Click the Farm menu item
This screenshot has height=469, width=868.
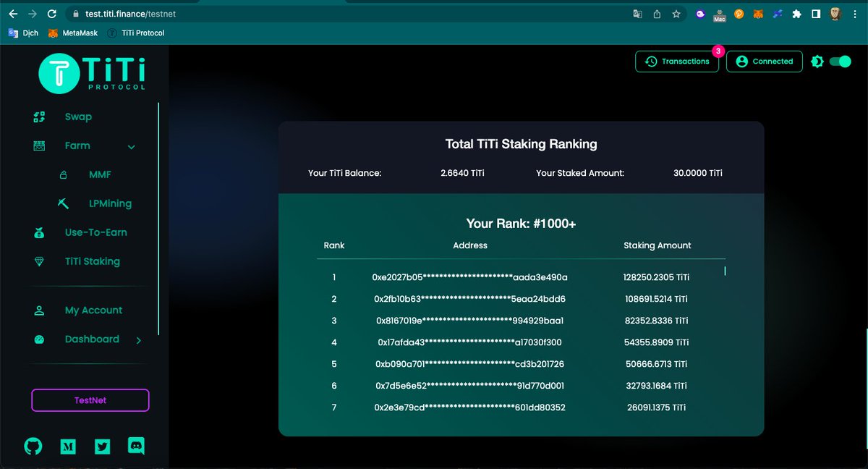click(x=77, y=145)
